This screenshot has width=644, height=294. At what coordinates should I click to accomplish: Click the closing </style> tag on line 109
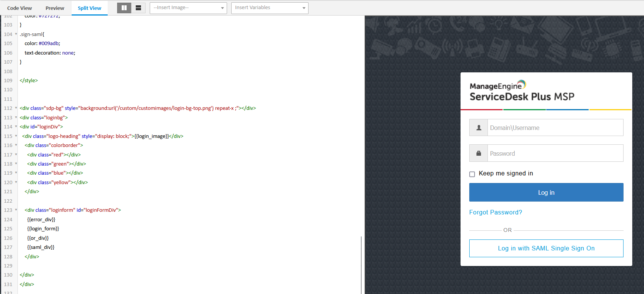[x=29, y=80]
